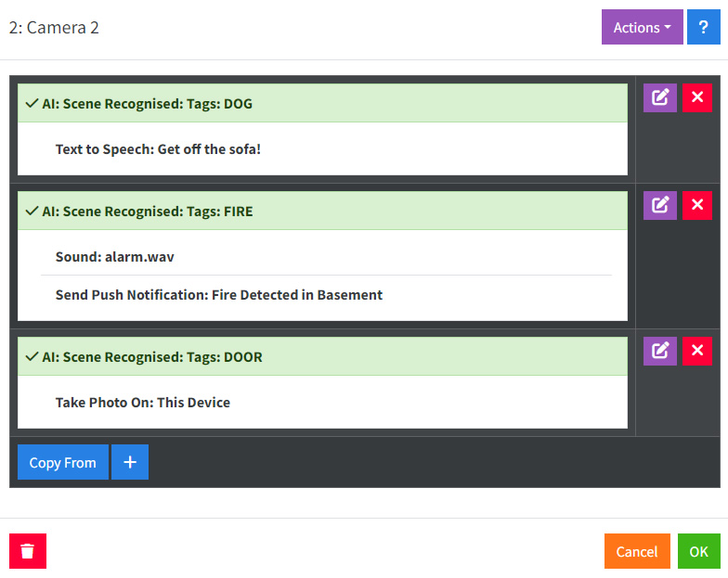The width and height of the screenshot is (728, 578).
Task: Open the Actions dropdown menu
Action: 642,28
